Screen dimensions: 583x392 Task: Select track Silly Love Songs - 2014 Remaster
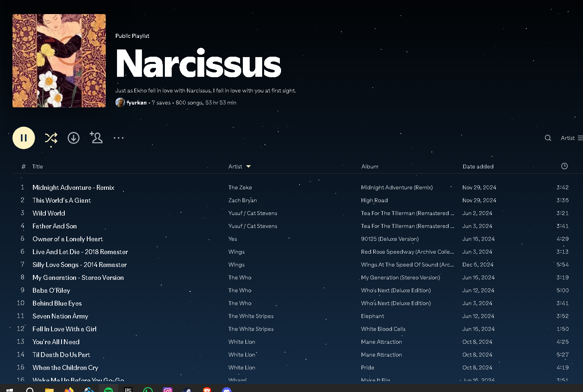(x=80, y=265)
